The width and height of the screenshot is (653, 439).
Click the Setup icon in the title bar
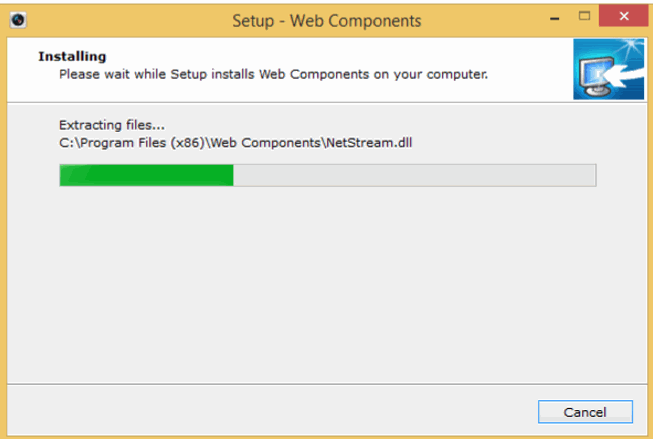[19, 20]
